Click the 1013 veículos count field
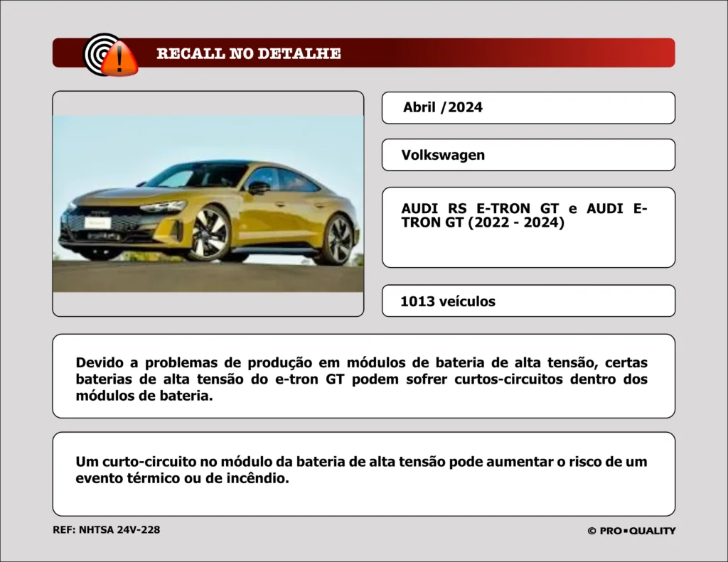Viewport: 728px width, 562px height. (x=528, y=301)
